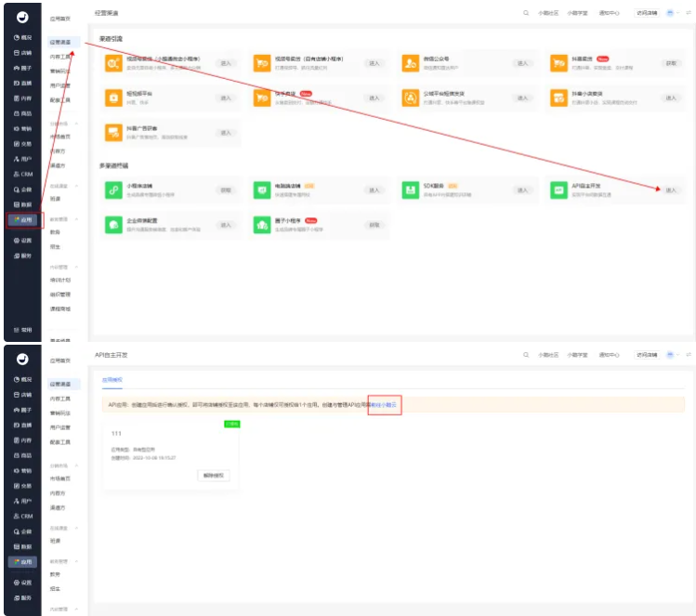
Task: Click the search icon on API自主开发 page header
Action: 526,355
